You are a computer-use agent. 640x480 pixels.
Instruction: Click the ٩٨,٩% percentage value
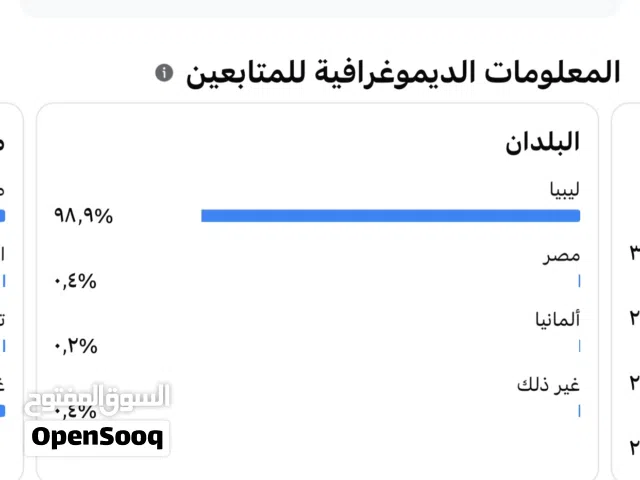(83, 215)
